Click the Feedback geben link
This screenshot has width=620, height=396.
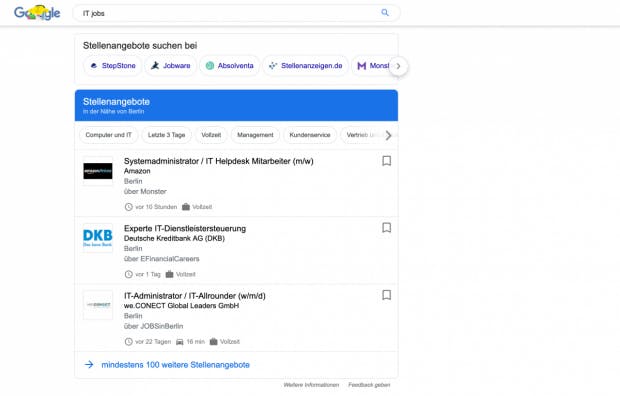(369, 385)
